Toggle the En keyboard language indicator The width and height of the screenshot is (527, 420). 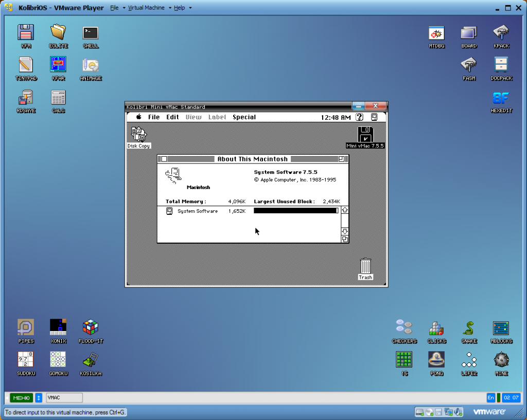[490, 398]
